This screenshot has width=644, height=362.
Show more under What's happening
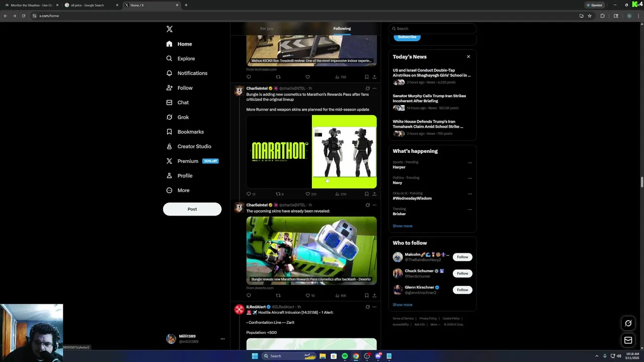pos(403,226)
